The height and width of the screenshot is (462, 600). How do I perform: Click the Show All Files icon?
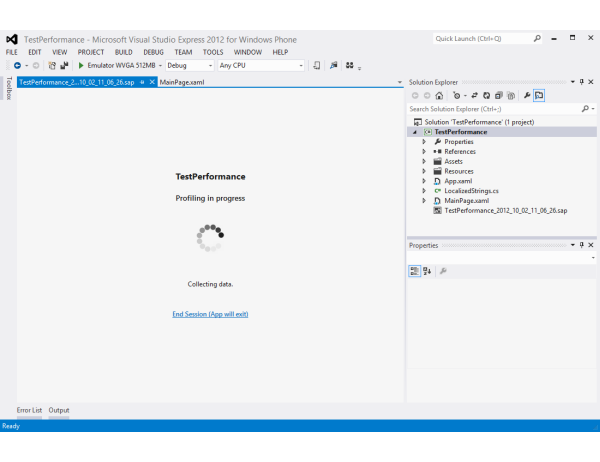[x=511, y=96]
